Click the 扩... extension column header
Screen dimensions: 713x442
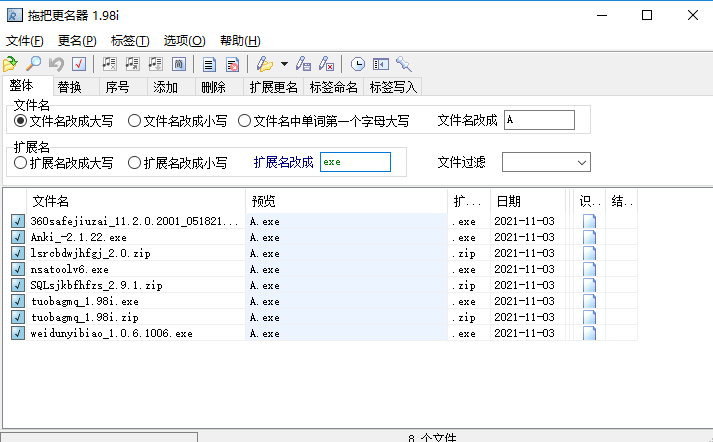(x=469, y=201)
